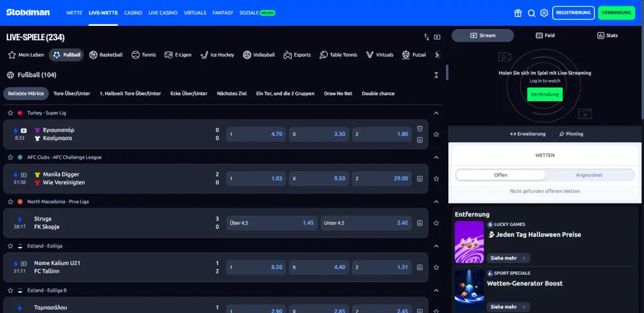644x313 pixels.
Task: Select the Tennis sport filter
Action: pyautogui.click(x=144, y=55)
